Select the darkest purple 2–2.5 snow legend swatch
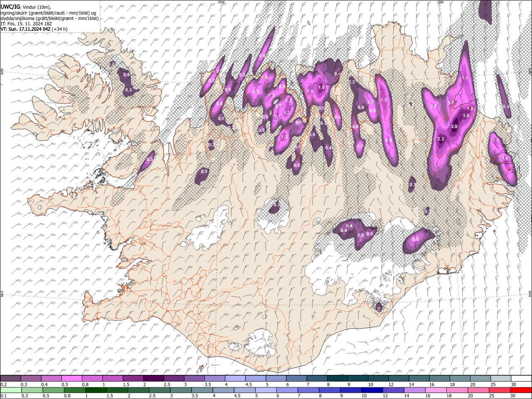 (153, 378)
